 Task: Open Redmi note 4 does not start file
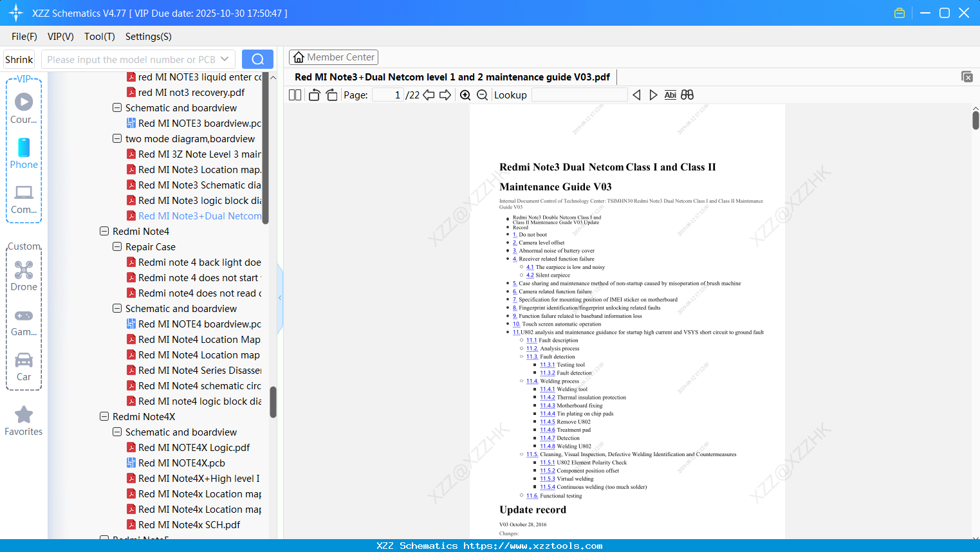[194, 277]
